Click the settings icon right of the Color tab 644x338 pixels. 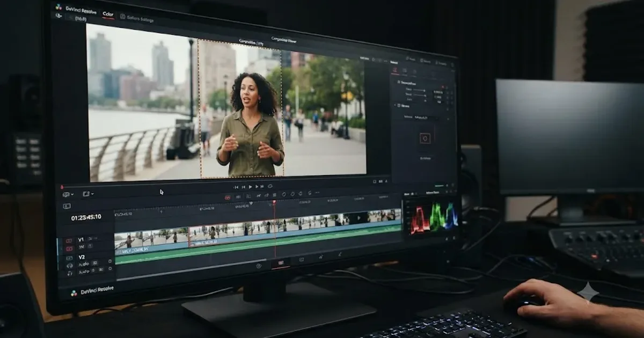[x=123, y=17]
